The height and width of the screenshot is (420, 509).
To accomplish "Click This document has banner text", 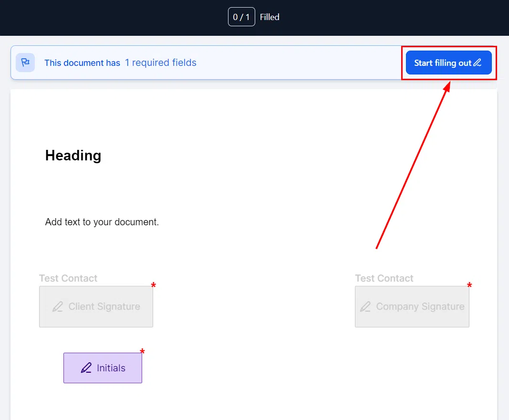I will point(82,63).
